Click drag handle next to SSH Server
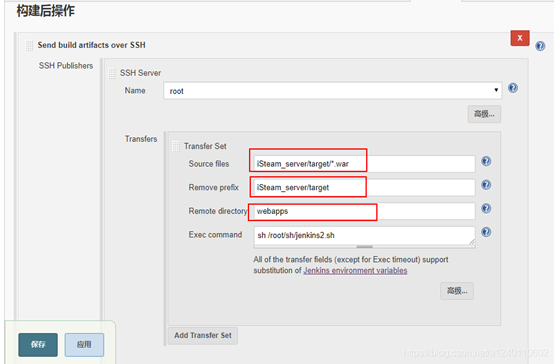Screen dimensions: 554x364 [112, 73]
